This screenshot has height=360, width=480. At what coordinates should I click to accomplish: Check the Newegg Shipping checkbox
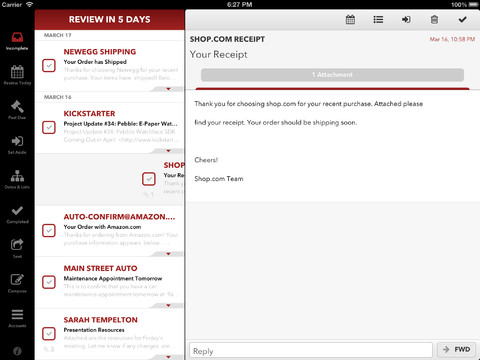[x=49, y=65]
